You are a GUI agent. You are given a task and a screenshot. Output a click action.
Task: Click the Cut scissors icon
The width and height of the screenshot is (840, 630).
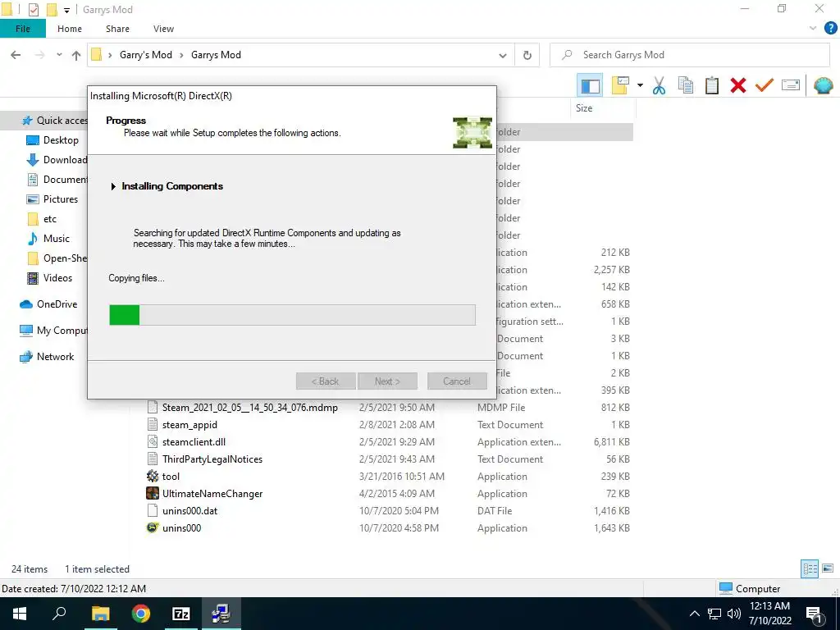(x=659, y=85)
